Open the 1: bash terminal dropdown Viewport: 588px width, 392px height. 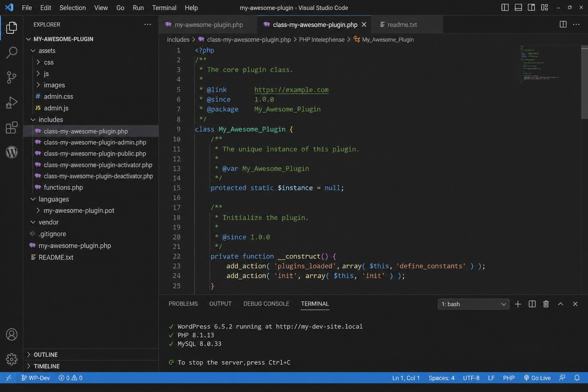[474, 304]
